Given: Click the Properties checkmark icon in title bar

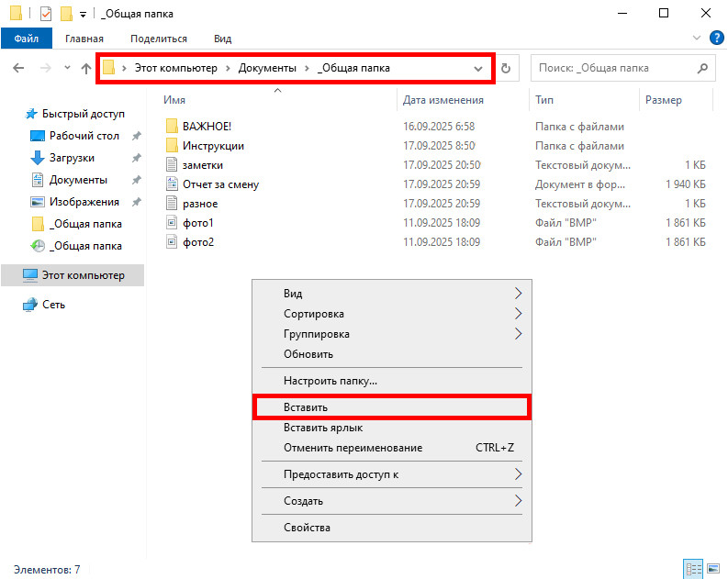Looking at the screenshot, I should click(46, 14).
